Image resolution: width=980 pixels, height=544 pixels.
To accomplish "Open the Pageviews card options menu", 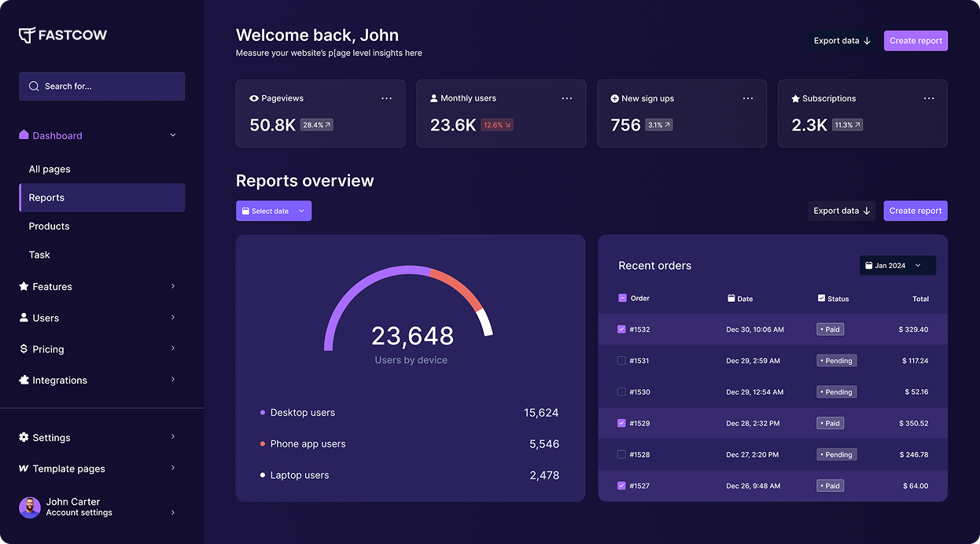I will click(x=386, y=97).
